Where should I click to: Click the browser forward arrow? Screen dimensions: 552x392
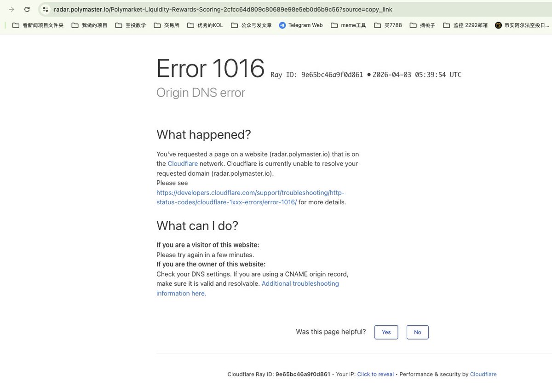click(x=11, y=9)
